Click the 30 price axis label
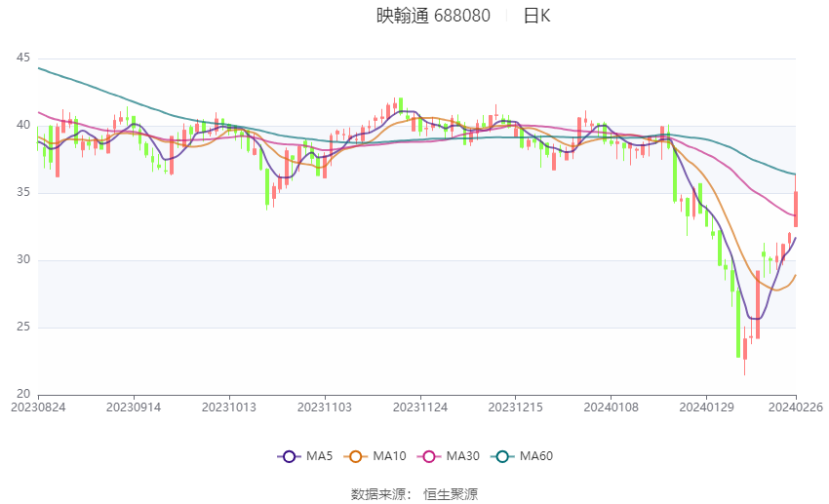Image resolution: width=829 pixels, height=504 pixels. pyautogui.click(x=23, y=259)
